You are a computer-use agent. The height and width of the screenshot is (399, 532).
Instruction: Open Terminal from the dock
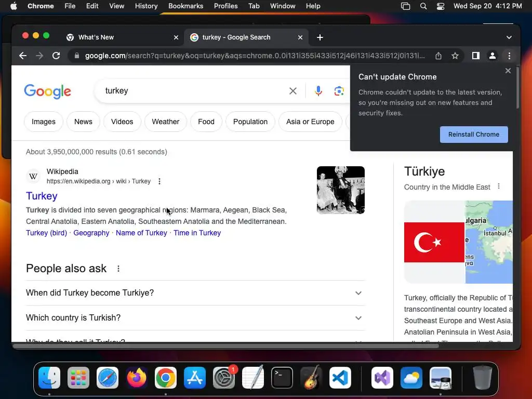pos(282,378)
